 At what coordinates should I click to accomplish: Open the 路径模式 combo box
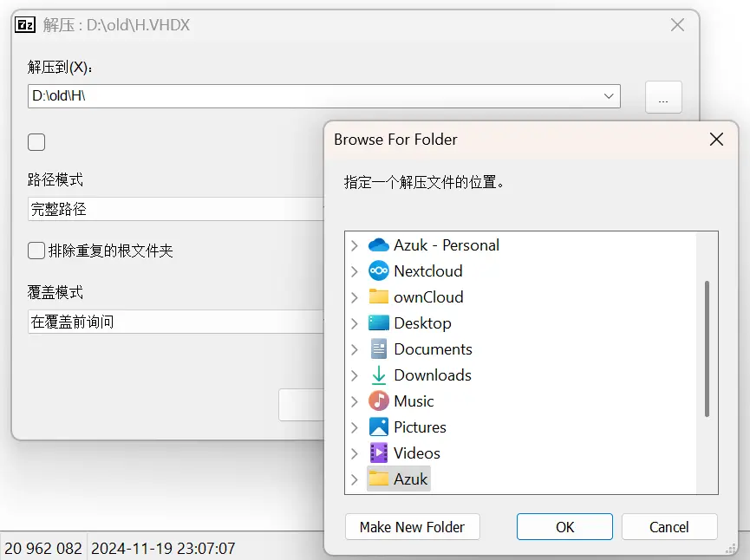point(173,209)
